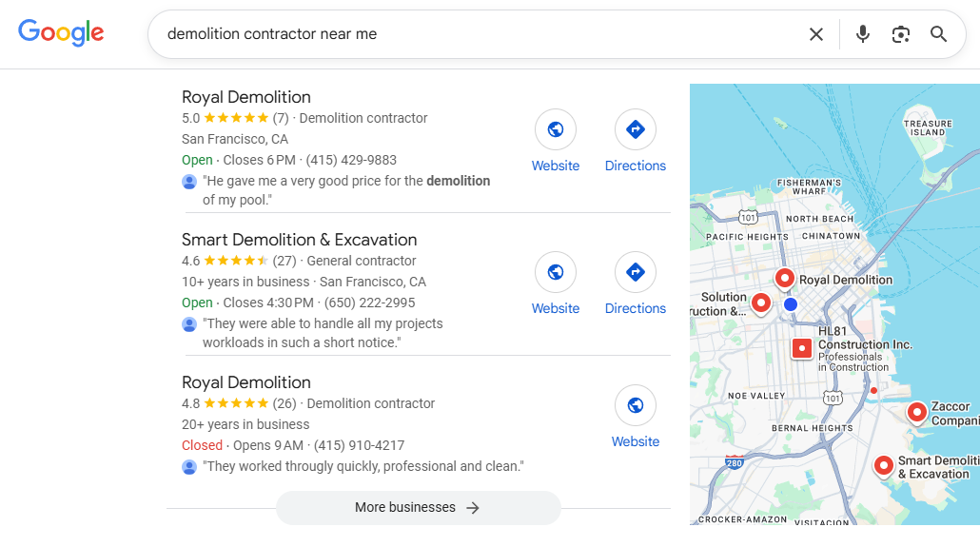Open the Smart Demolition & Excavation listing title
980x547 pixels.
pos(299,240)
